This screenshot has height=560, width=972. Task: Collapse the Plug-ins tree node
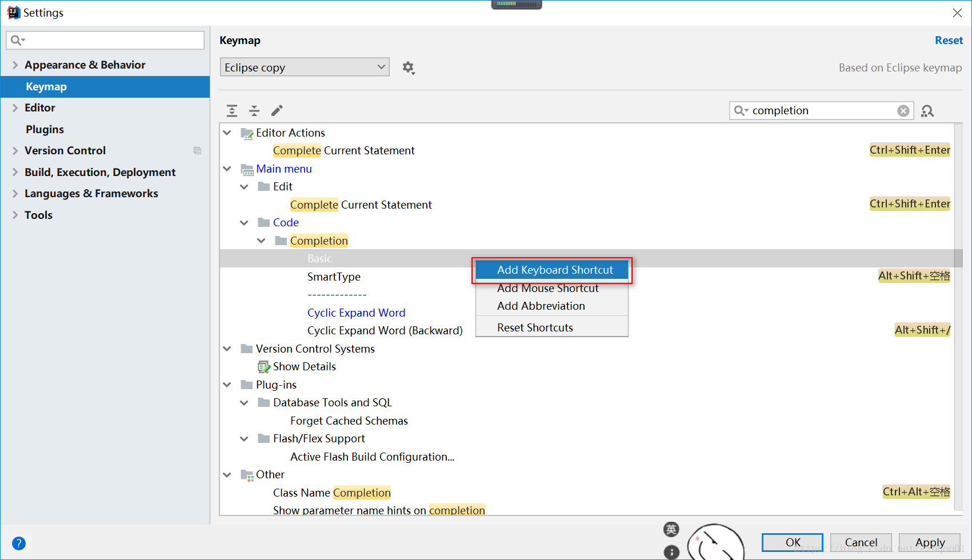click(227, 385)
